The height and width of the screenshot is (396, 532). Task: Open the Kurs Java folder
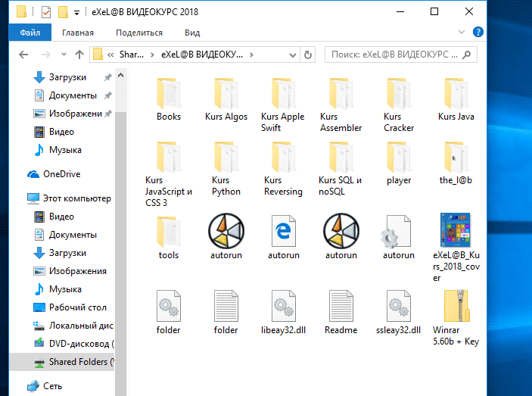tap(456, 99)
